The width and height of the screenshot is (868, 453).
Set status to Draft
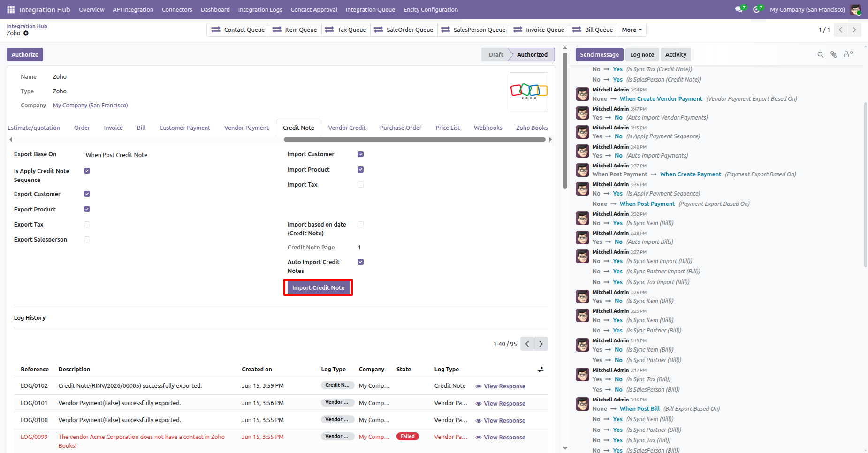[495, 54]
